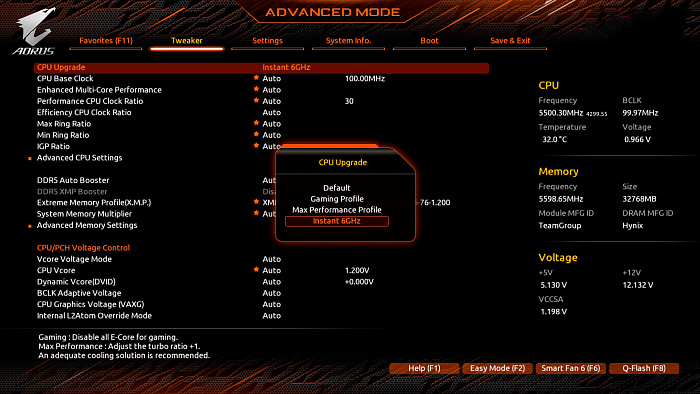Click the Easy Mode (F2) button

point(497,368)
